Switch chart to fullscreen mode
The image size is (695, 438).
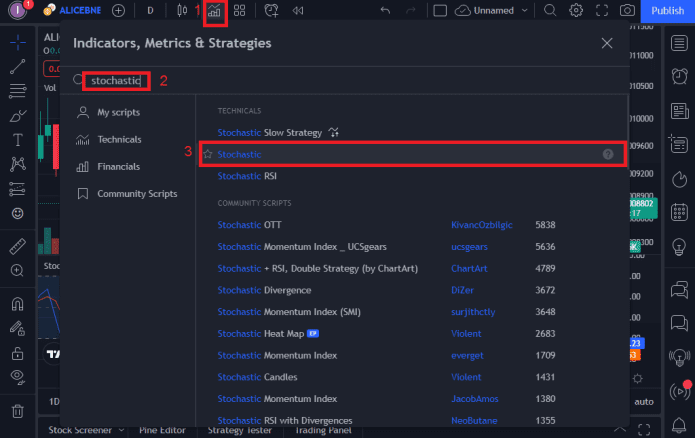pos(601,10)
